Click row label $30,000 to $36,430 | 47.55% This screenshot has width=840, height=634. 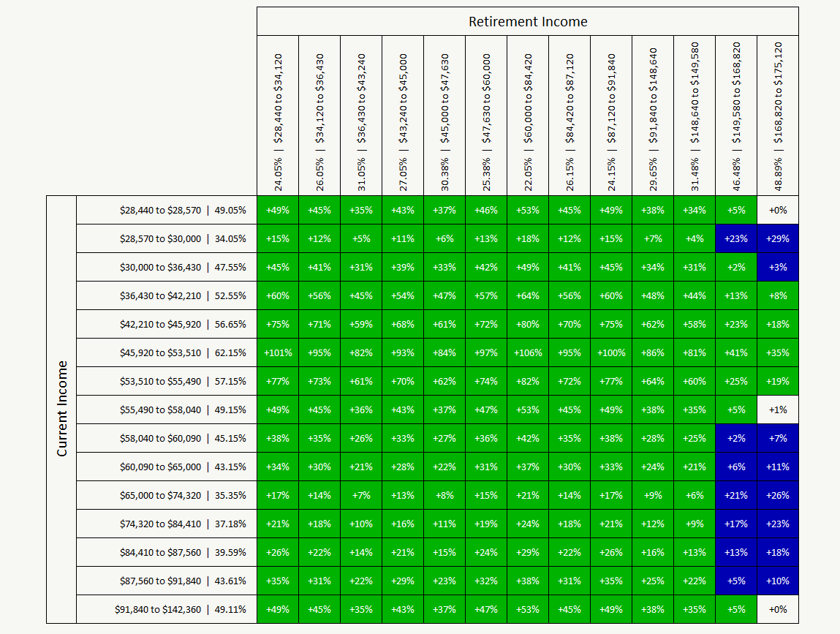point(167,267)
